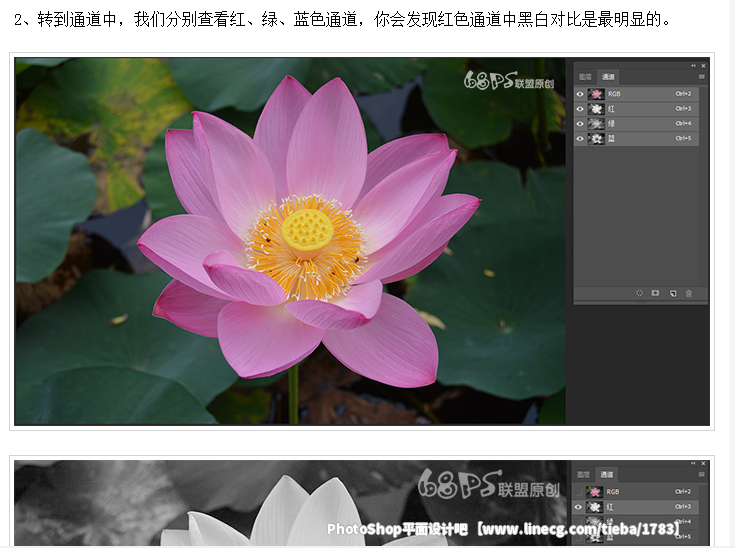Open panel flyout menu in lower channels panel
The width and height of the screenshot is (735, 548).
[x=702, y=474]
